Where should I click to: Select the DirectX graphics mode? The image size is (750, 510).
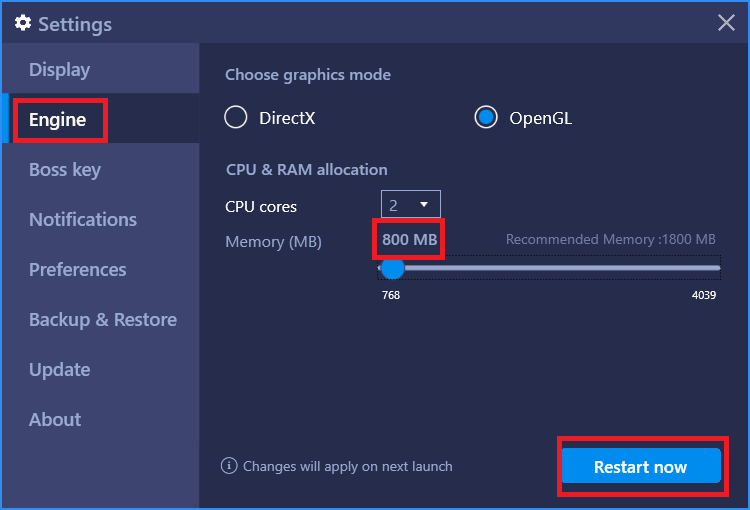(236, 117)
